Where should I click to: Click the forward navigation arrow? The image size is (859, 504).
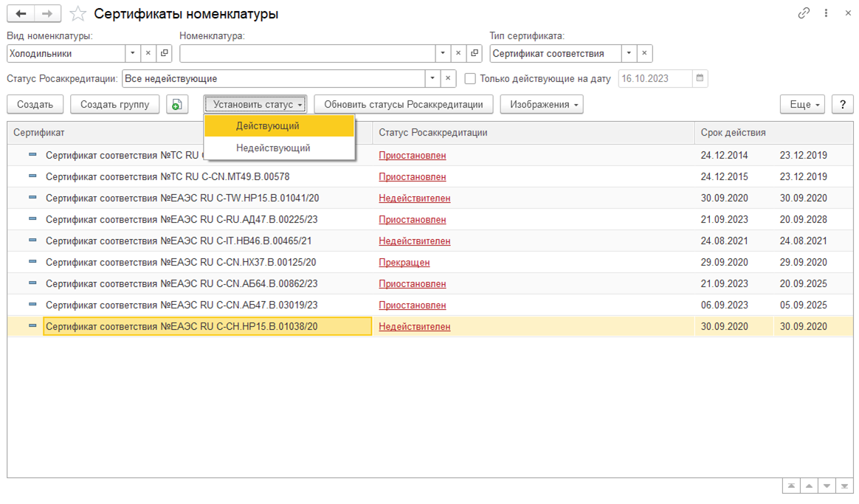tap(48, 14)
